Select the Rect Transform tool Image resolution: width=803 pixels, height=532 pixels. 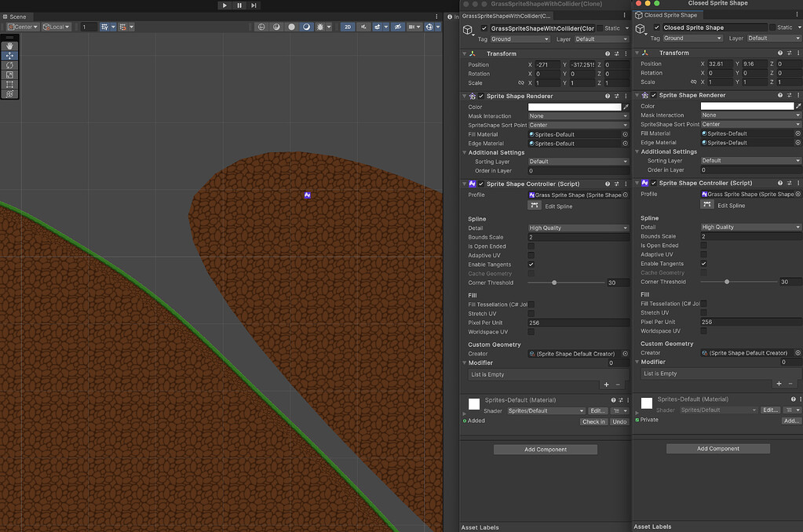click(x=9, y=84)
